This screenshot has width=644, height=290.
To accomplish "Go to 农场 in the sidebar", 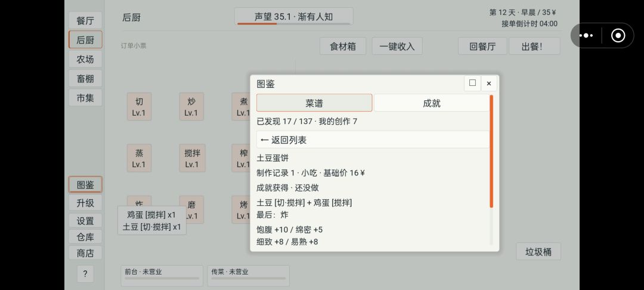I will [85, 59].
